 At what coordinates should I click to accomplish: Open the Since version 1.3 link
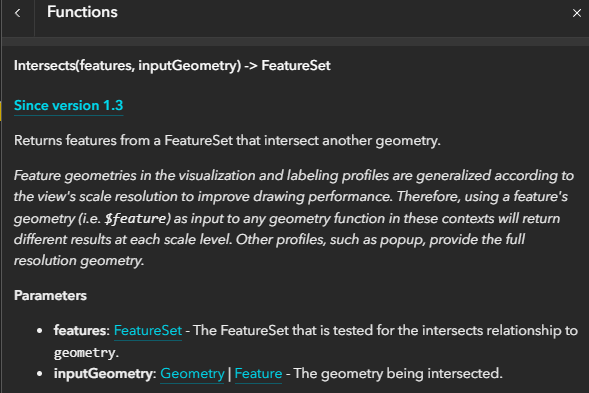tap(68, 106)
